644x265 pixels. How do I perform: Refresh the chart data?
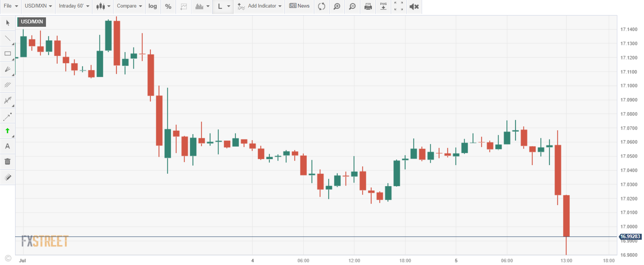(321, 6)
